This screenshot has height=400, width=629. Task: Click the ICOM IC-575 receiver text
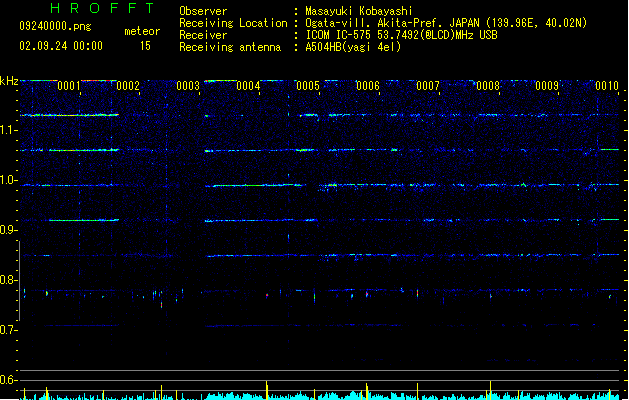[x=401, y=35]
